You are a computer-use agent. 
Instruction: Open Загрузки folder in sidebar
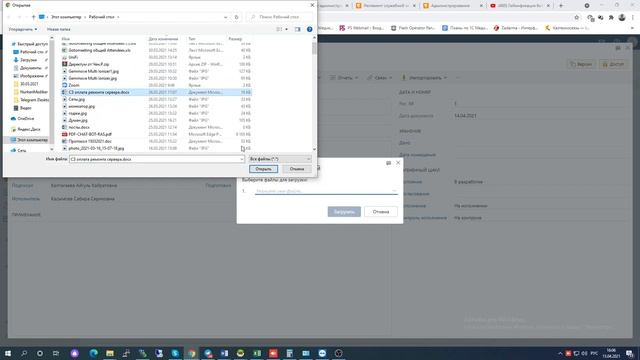pos(28,60)
